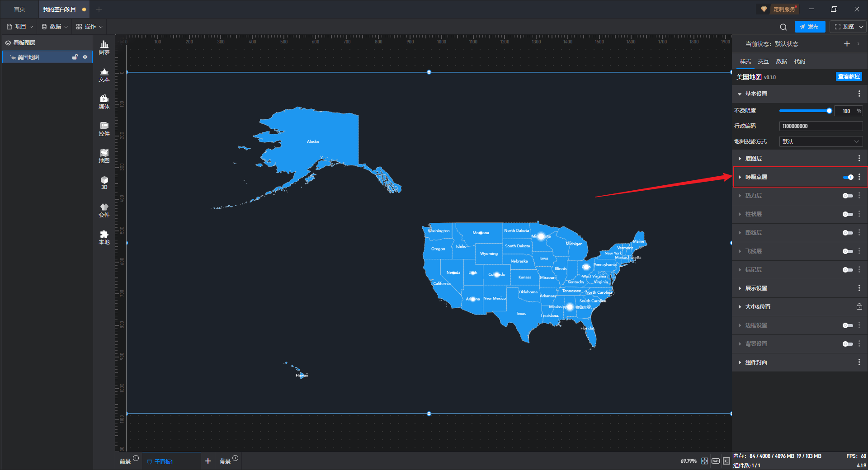Click the keyboard shortcuts icon in status bar
This screenshot has width=868, height=470.
pos(716,461)
